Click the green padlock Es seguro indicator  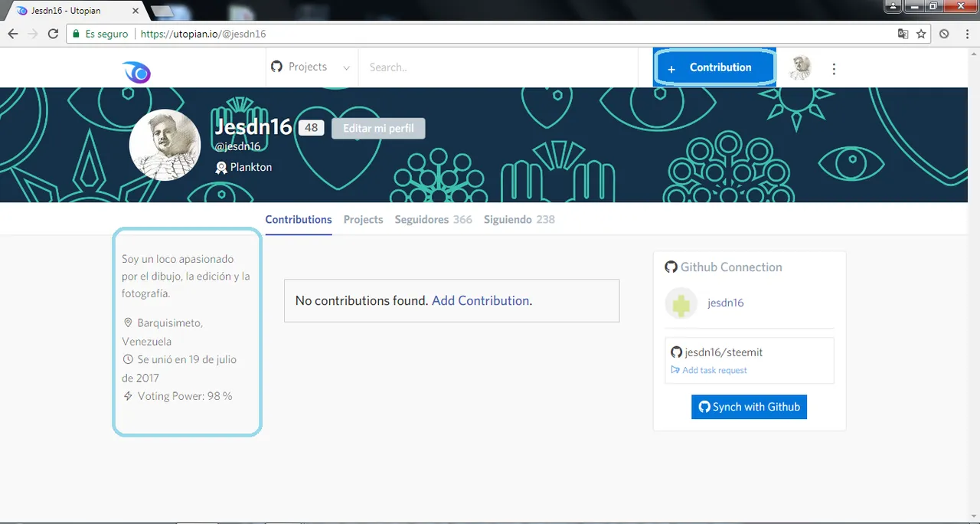(100, 34)
